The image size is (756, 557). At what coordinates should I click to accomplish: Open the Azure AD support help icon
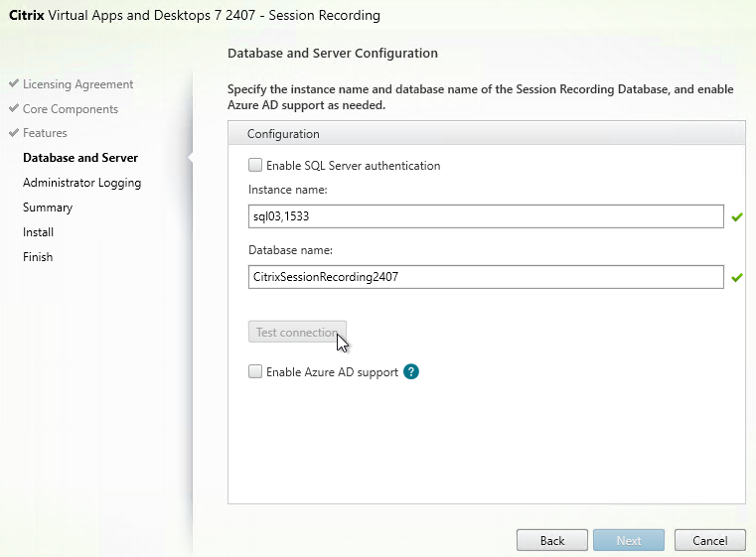coord(411,372)
